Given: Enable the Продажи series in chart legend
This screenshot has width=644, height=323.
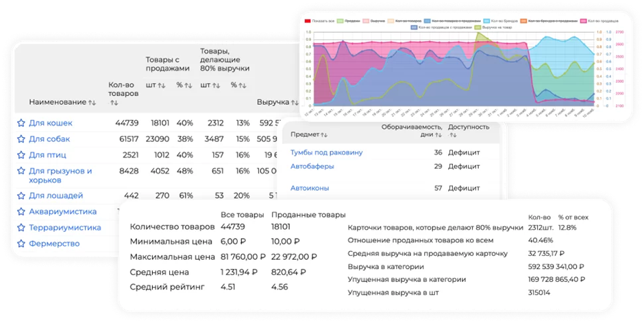Looking at the screenshot, I should (x=348, y=21).
